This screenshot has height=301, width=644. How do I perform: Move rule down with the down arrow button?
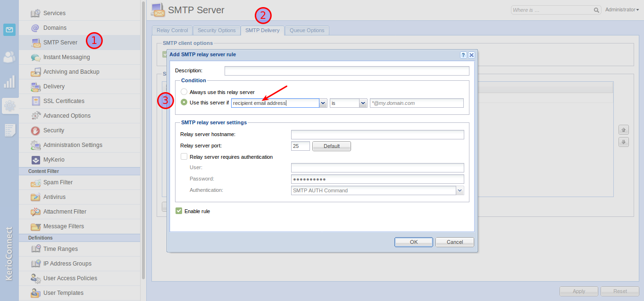pyautogui.click(x=624, y=142)
